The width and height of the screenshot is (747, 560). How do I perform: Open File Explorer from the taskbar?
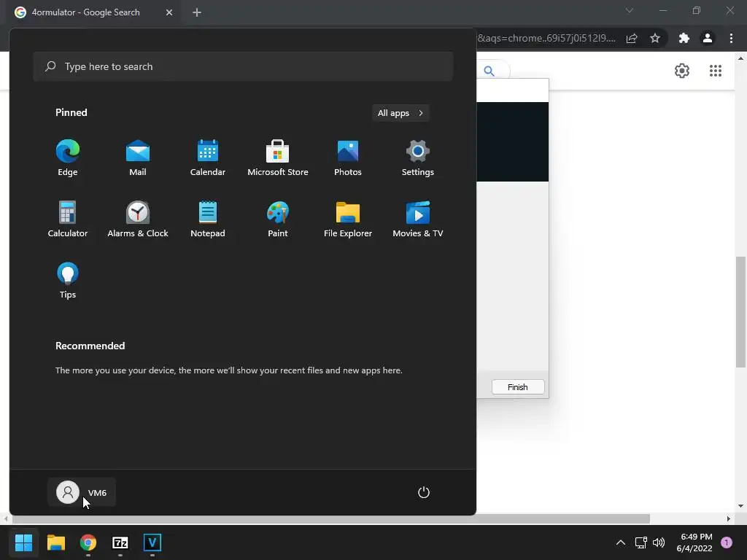tap(55, 542)
